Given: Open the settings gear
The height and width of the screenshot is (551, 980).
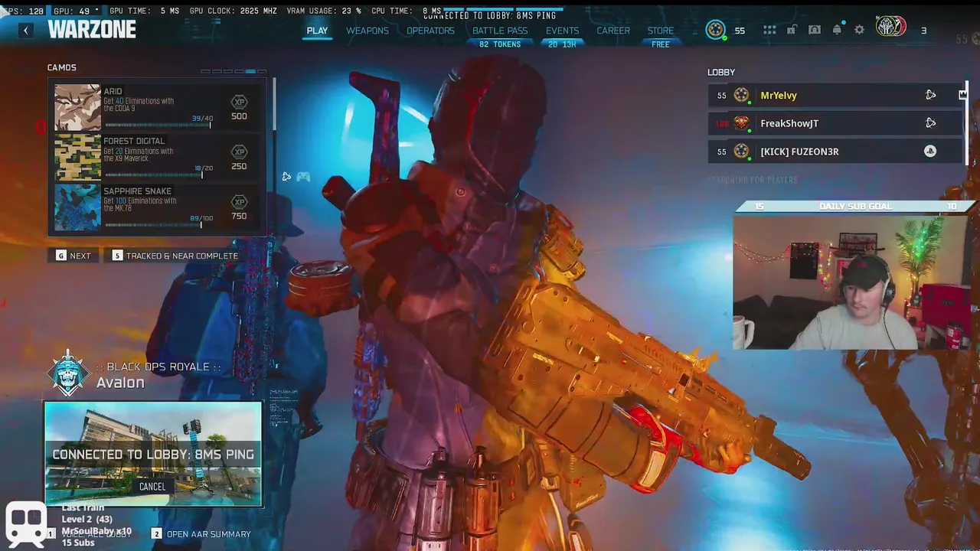Looking at the screenshot, I should click(859, 30).
